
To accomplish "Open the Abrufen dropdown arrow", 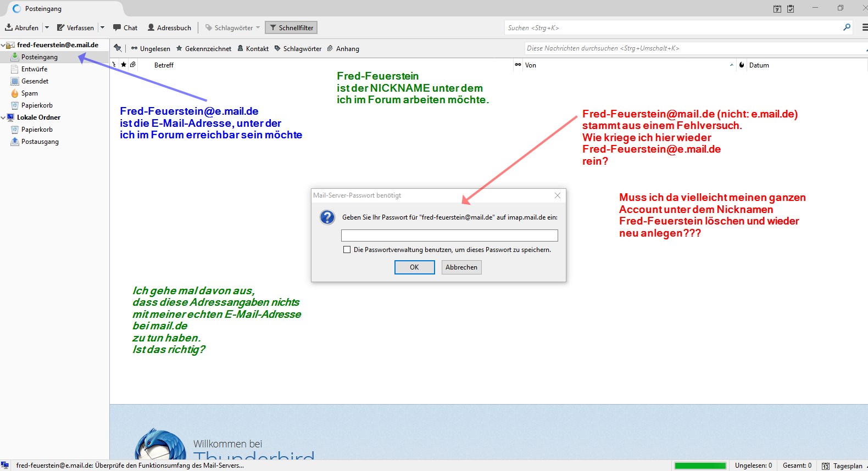I will click(x=47, y=27).
